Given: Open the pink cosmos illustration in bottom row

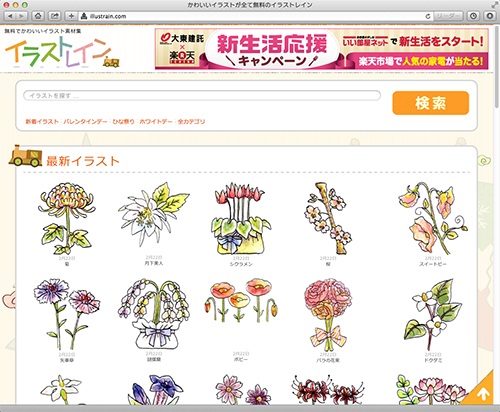Looking at the screenshot, I should tap(243, 389).
